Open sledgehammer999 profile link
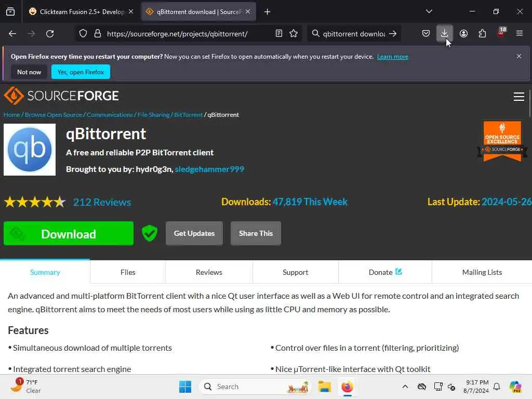 209,169
